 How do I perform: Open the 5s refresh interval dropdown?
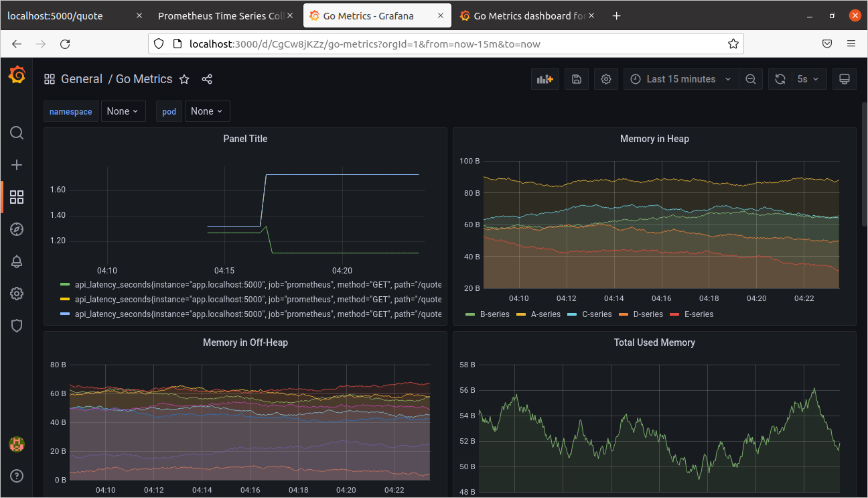pyautogui.click(x=809, y=79)
